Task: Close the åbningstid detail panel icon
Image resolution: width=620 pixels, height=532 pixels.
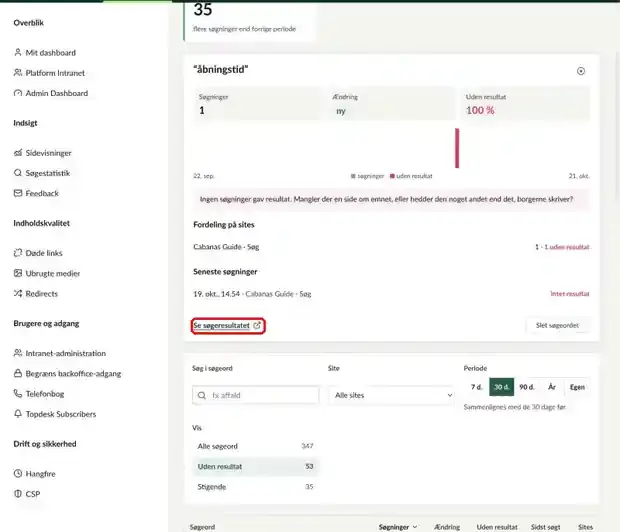Action: [581, 71]
